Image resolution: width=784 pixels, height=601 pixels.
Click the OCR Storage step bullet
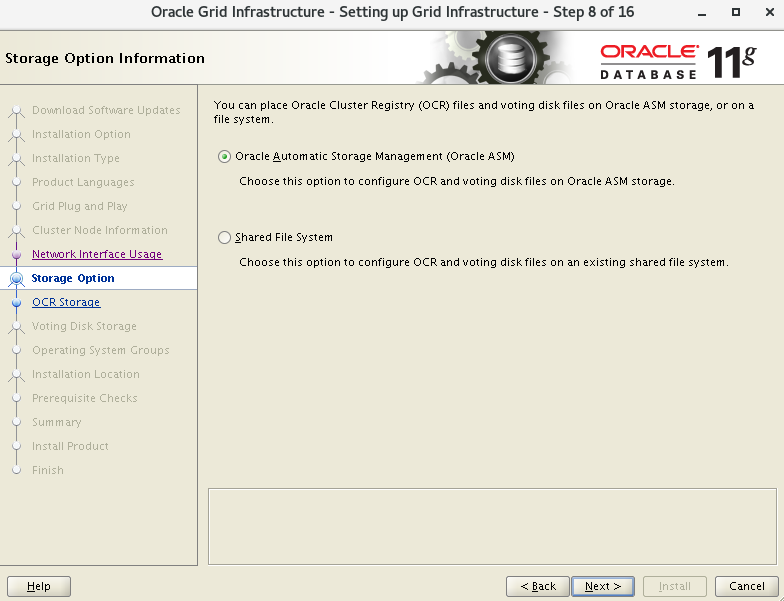click(x=16, y=302)
